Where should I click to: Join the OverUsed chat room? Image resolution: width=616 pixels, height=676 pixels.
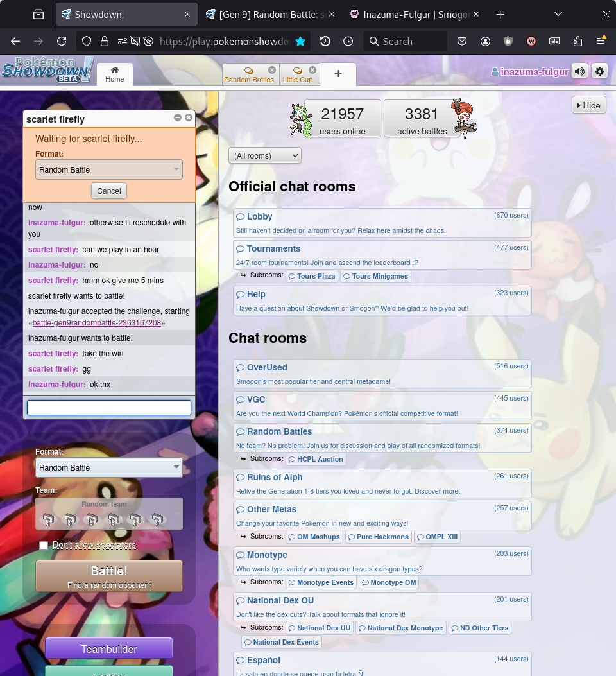pos(382,374)
